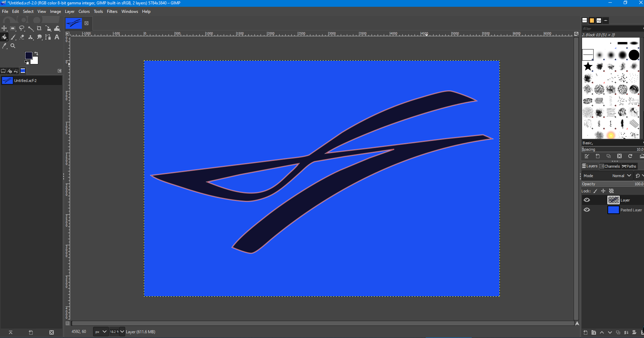Image resolution: width=644 pixels, height=338 pixels.
Task: Select the Paintbrush tool
Action: coord(13,37)
